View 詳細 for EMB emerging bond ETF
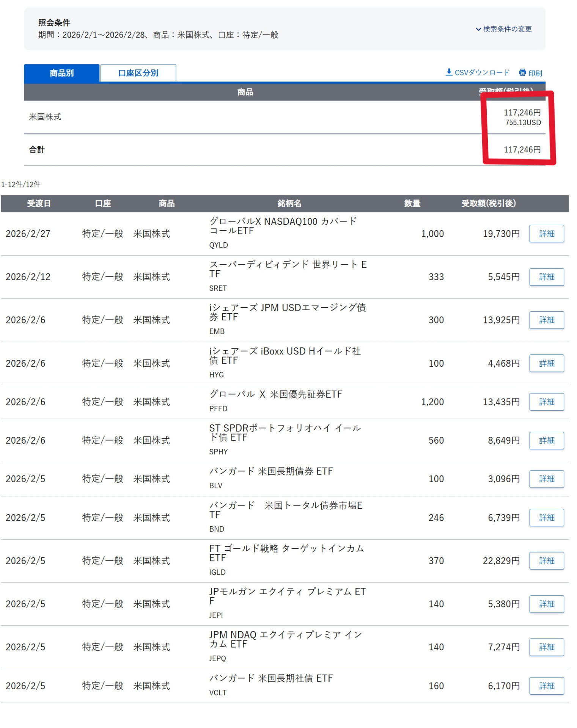The image size is (577, 728). pos(546,320)
